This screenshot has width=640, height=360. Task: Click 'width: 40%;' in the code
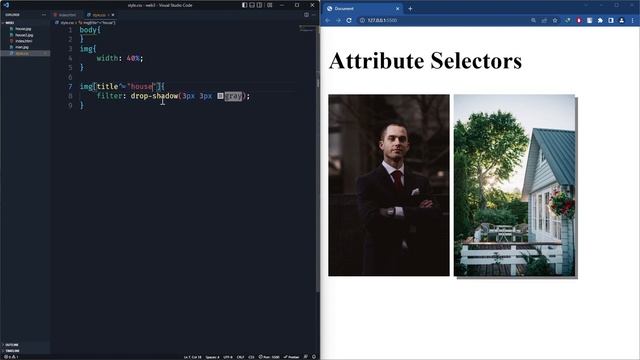(120, 58)
